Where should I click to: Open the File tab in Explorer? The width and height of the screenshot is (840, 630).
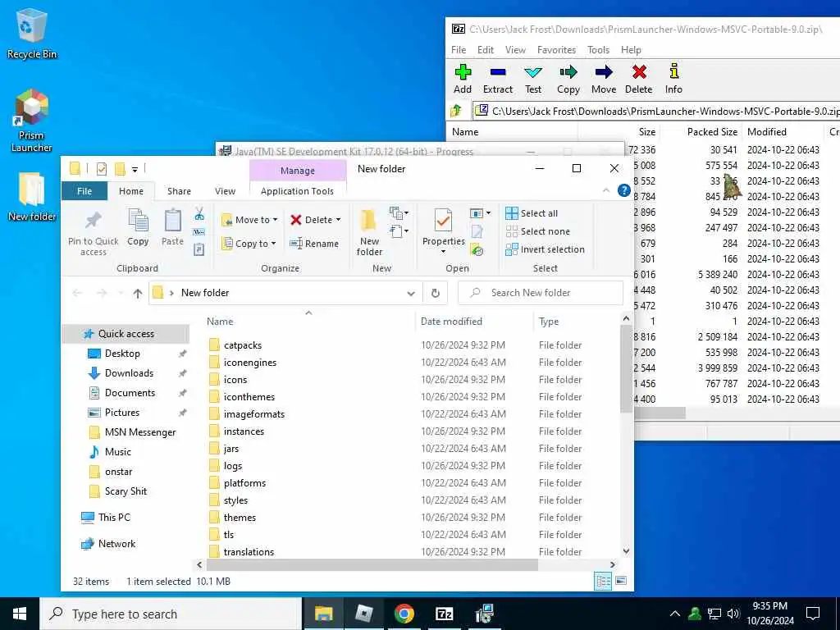tap(84, 191)
